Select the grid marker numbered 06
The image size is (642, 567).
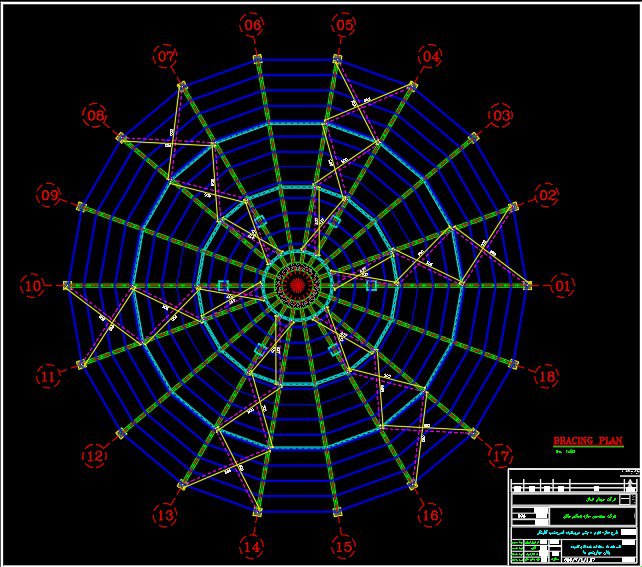pyautogui.click(x=253, y=25)
